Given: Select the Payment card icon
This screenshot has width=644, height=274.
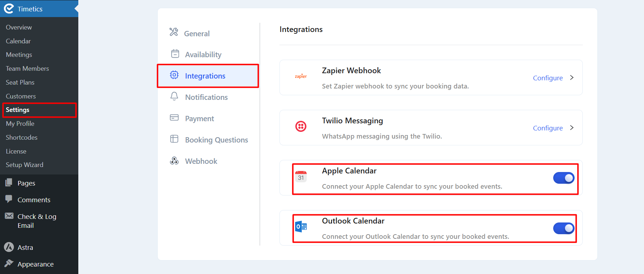Looking at the screenshot, I should [174, 118].
